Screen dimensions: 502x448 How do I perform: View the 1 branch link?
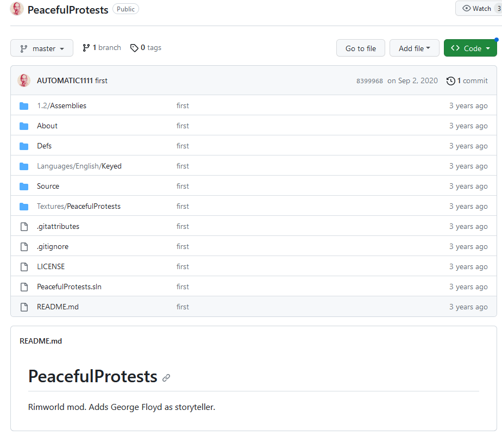[x=102, y=48]
